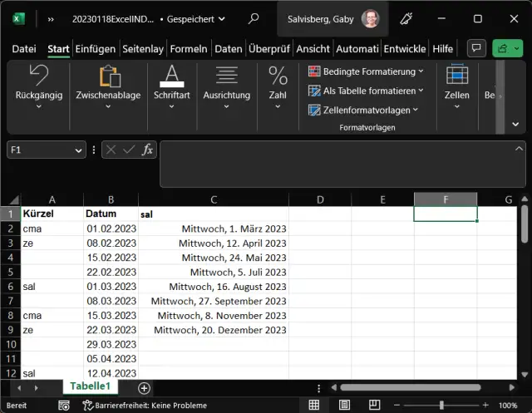The image size is (532, 413).
Task: Open the Zwischenablage clipboard group
Action: coord(108,86)
